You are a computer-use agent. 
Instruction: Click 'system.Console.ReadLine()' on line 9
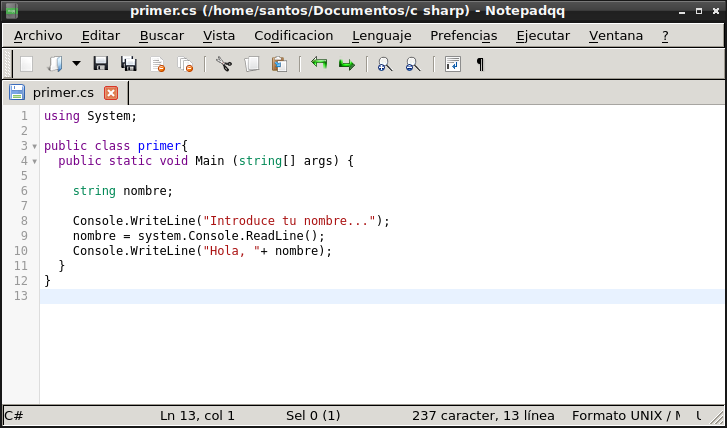click(228, 236)
